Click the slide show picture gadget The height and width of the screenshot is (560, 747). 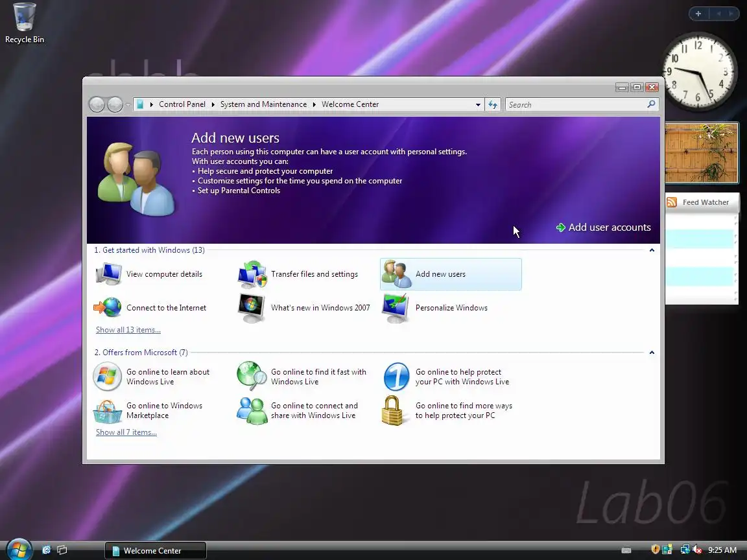[701, 153]
